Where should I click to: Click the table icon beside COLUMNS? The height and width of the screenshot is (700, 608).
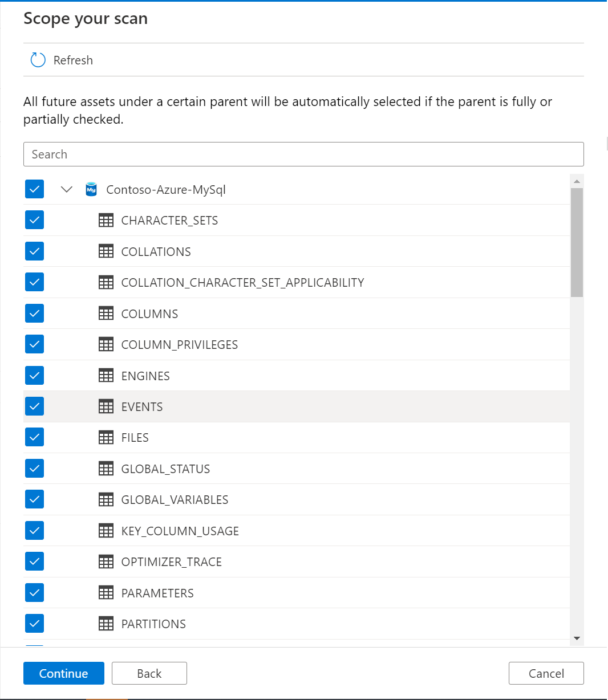click(106, 314)
